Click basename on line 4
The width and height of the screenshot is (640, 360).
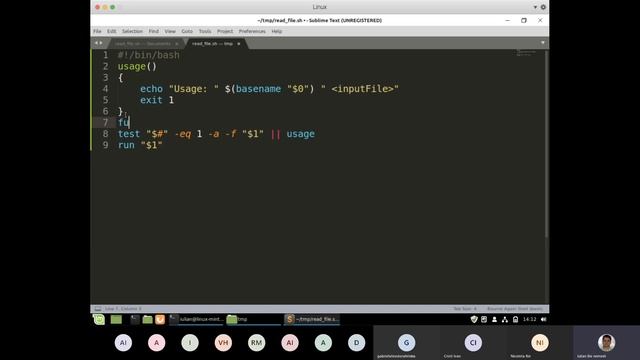point(258,89)
